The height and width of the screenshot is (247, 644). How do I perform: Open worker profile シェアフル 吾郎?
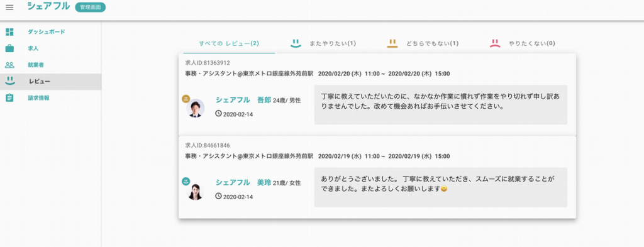(x=243, y=100)
